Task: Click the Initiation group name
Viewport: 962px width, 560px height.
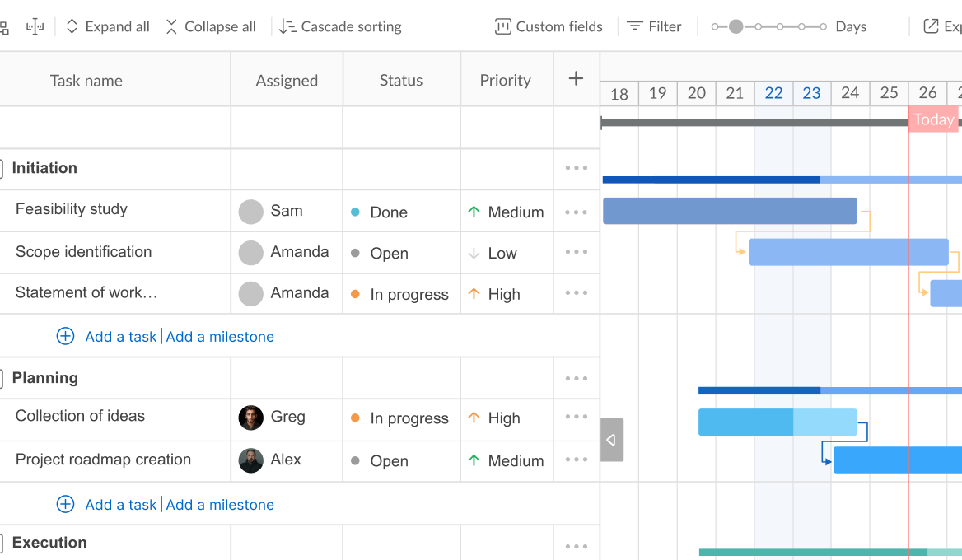Action: [x=44, y=168]
